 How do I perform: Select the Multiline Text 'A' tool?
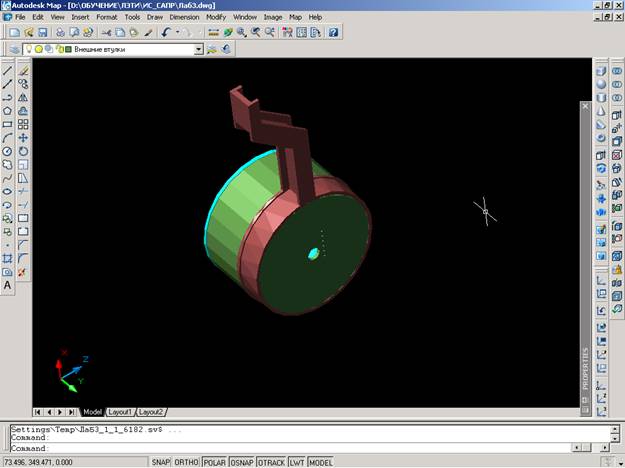click(7, 285)
